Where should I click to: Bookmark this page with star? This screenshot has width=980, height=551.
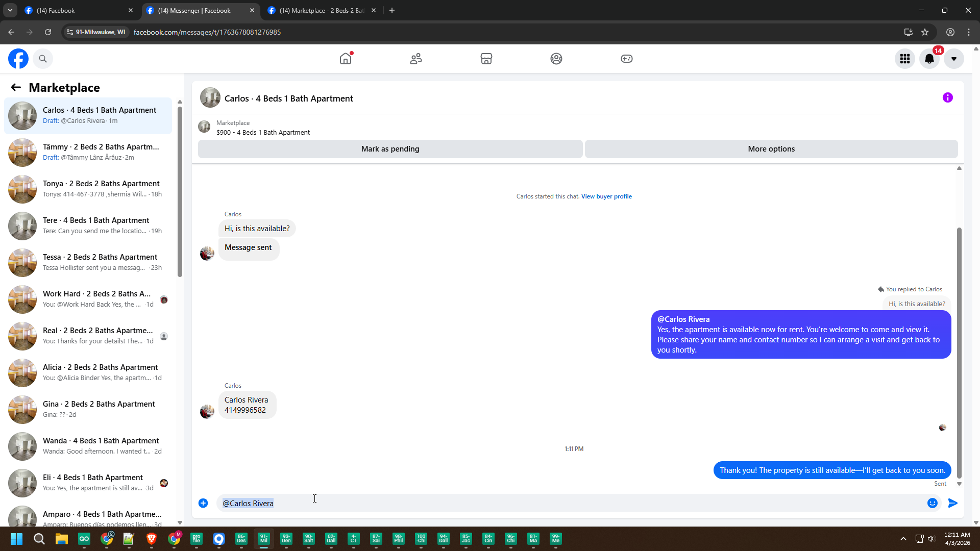[x=925, y=32]
